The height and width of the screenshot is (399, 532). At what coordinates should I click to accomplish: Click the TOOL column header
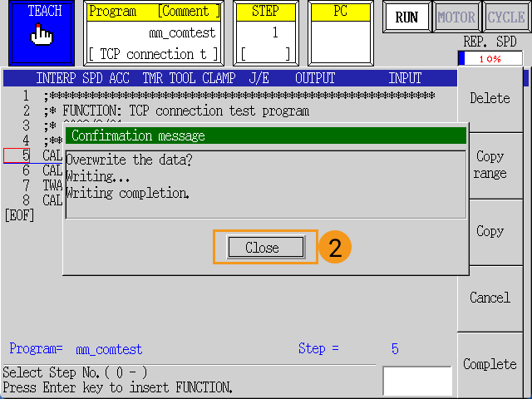(182, 78)
